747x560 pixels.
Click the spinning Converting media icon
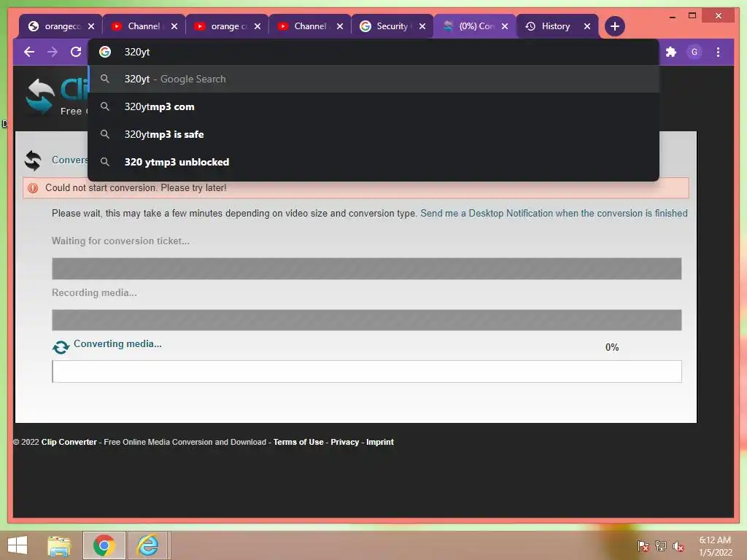(x=61, y=347)
